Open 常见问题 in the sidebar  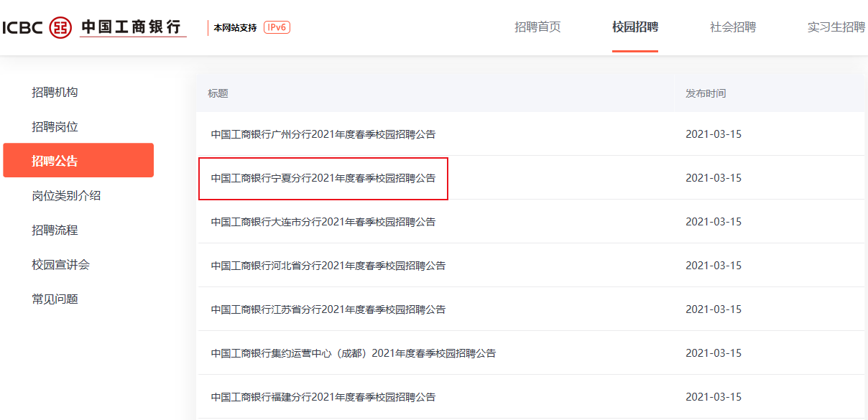pyautogui.click(x=55, y=299)
